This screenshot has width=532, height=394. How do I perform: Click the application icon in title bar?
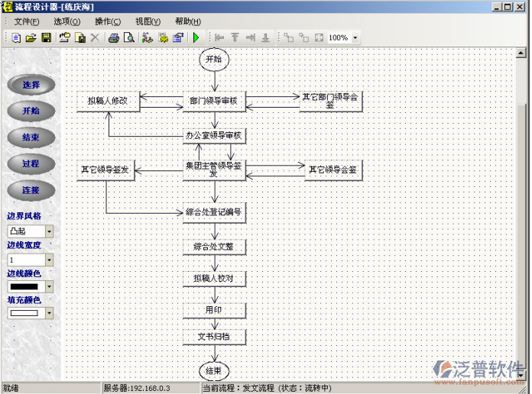[x=8, y=6]
